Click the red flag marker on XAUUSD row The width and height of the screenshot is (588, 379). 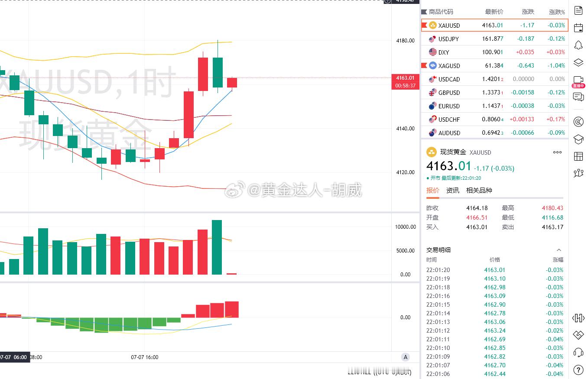click(x=424, y=25)
